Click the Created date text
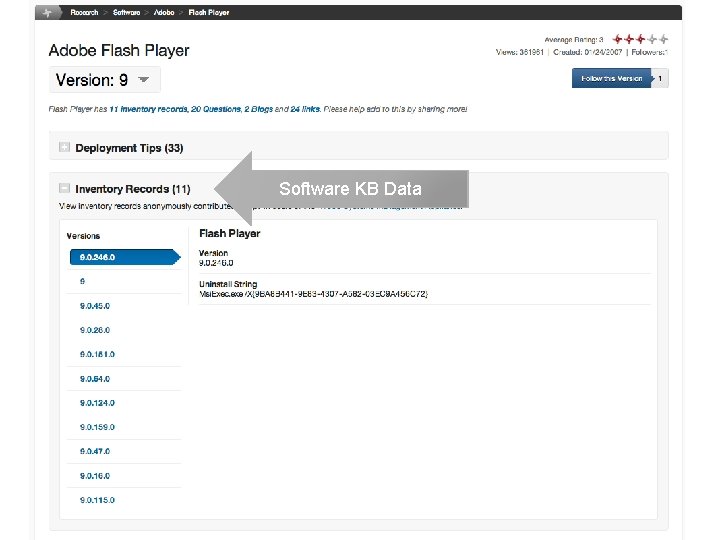This screenshot has height=540, width=720. [x=587, y=52]
